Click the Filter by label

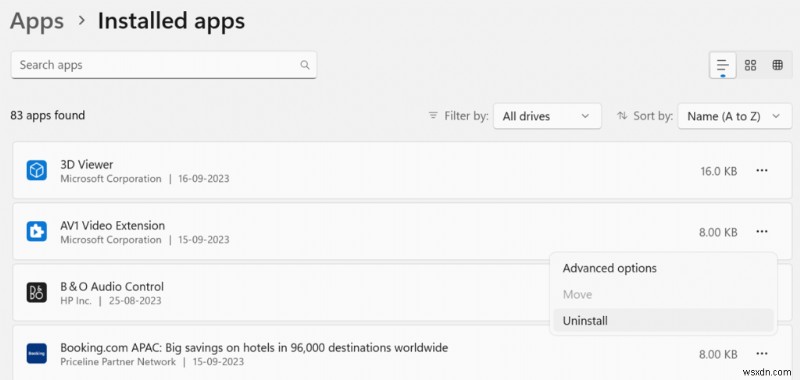click(x=466, y=116)
